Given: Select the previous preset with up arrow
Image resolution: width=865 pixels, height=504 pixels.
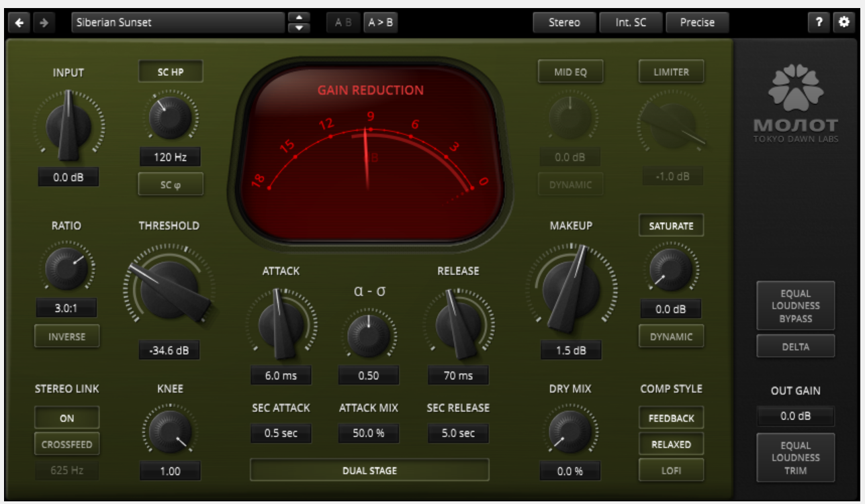Looking at the screenshot, I should click(x=299, y=17).
